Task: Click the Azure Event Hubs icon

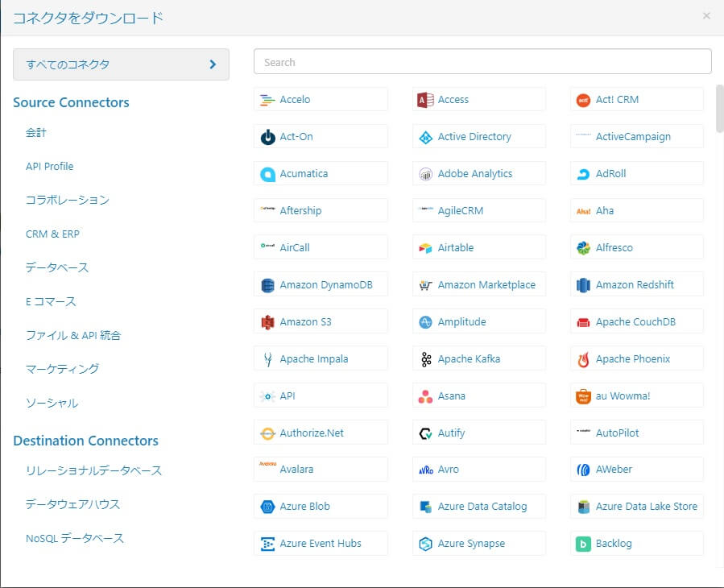Action: [267, 544]
